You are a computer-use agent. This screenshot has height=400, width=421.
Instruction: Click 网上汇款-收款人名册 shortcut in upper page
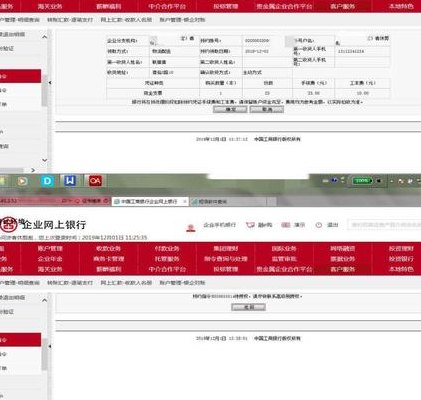[126, 20]
